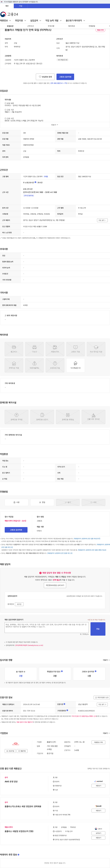Open 더보기 in 입사지원 현황 section
This screenshot has width=110, height=868.
[106, 660]
